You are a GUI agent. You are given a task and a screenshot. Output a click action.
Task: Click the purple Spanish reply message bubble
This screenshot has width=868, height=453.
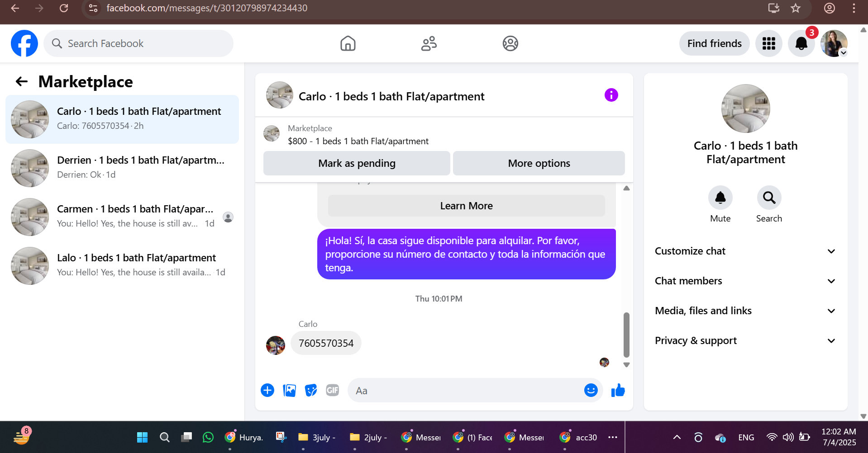(466, 254)
